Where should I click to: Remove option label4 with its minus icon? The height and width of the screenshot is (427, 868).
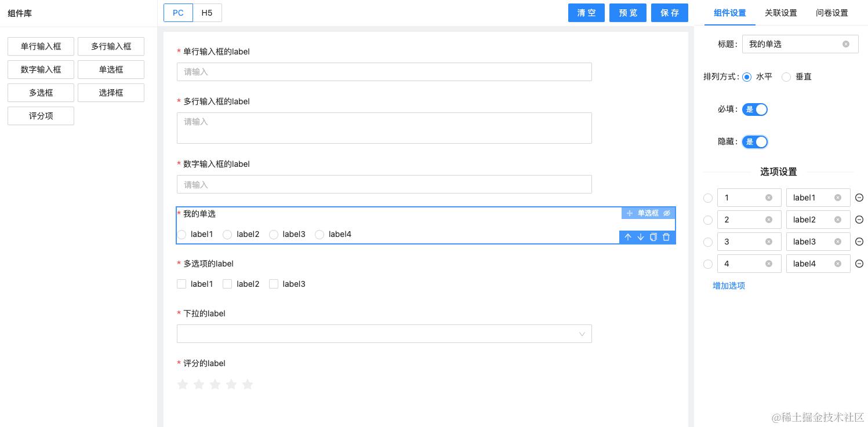click(x=859, y=264)
